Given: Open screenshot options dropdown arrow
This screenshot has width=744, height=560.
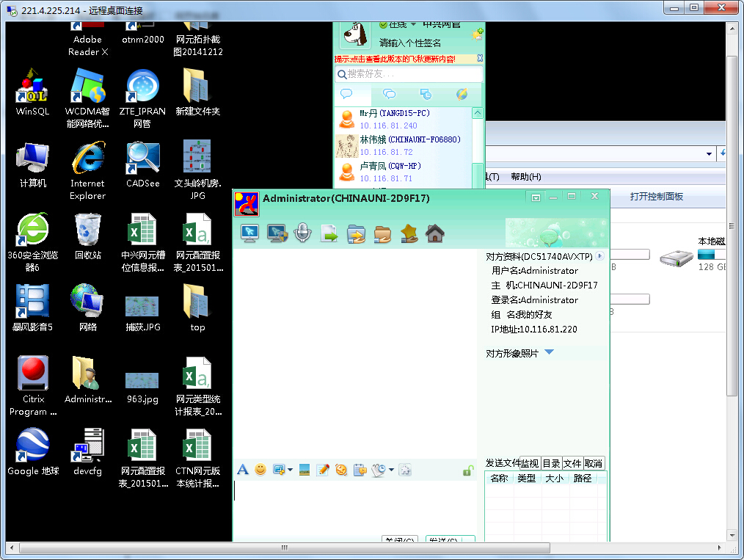Looking at the screenshot, I should pyautogui.click(x=290, y=470).
